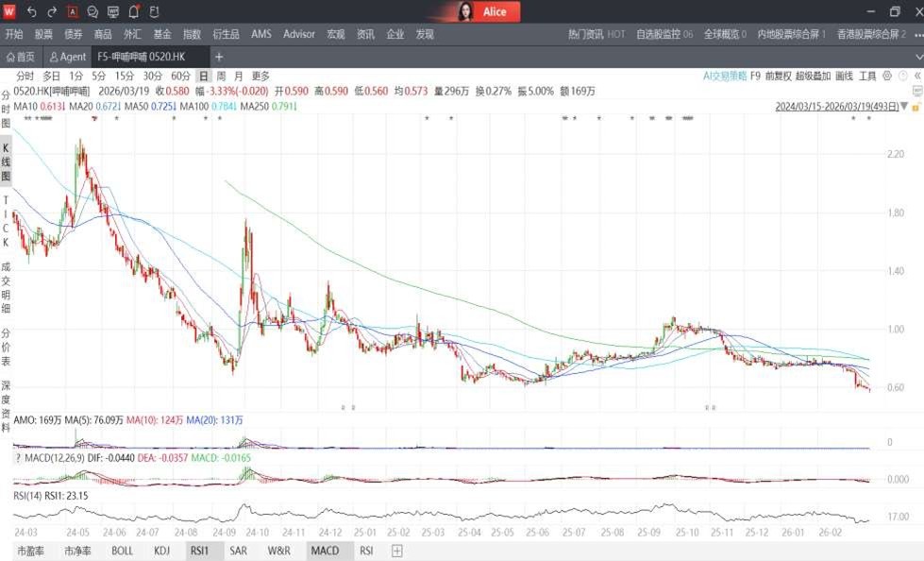Click the undo arrow icon in title bar
The image size is (924, 561).
pos(31,12)
